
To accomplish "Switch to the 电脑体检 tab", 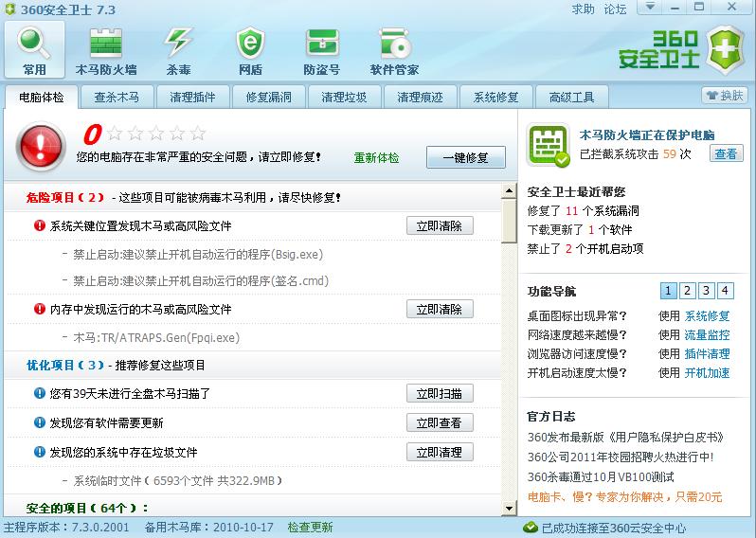I will click(x=42, y=98).
